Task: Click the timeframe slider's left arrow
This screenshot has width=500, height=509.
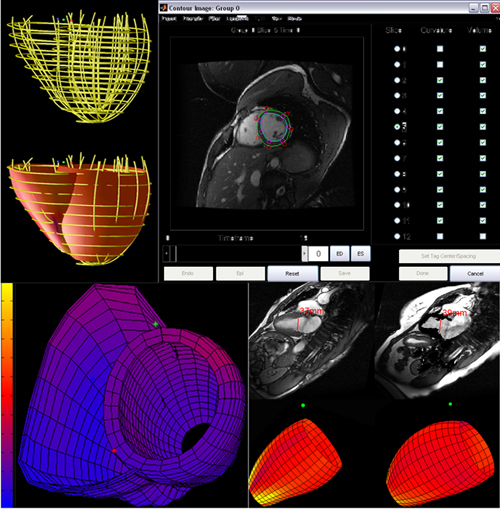Action: pyautogui.click(x=166, y=254)
